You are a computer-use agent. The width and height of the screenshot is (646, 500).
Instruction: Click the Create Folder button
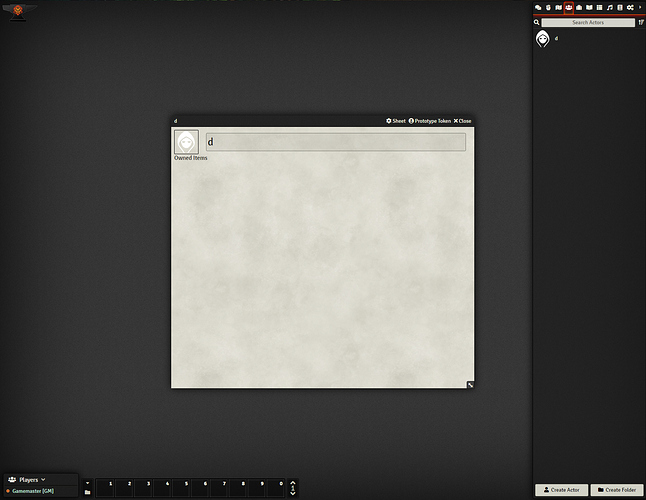pyautogui.click(x=617, y=490)
